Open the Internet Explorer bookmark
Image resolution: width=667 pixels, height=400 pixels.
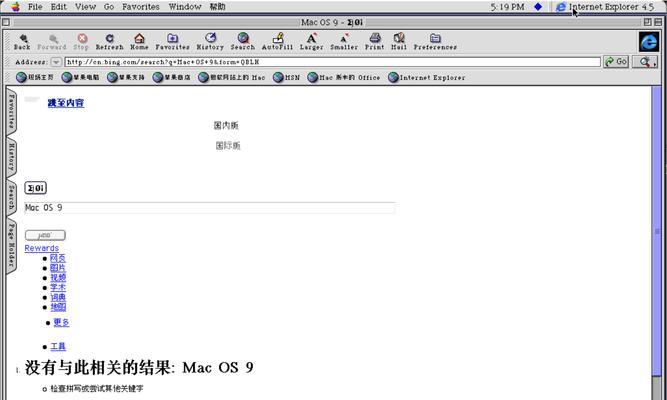coord(427,77)
